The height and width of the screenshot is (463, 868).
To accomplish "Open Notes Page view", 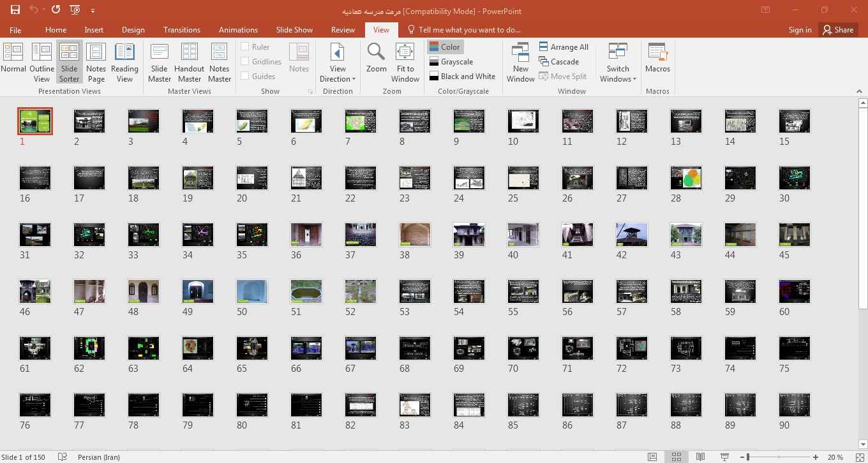I will pos(96,62).
